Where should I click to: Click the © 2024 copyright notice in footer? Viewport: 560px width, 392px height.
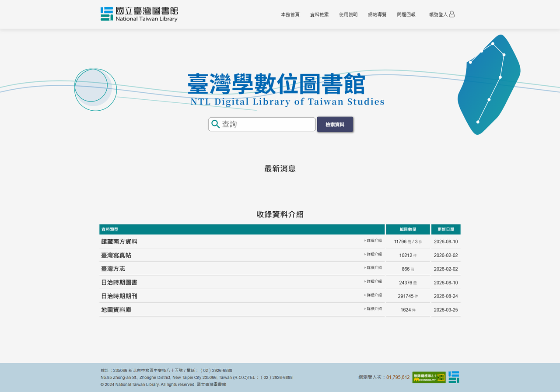pyautogui.click(x=163, y=385)
